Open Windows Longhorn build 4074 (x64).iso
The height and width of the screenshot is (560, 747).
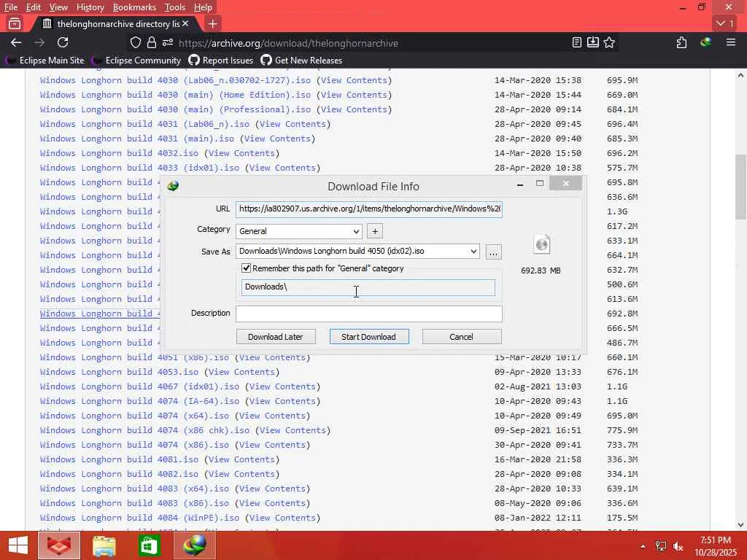click(x=134, y=416)
